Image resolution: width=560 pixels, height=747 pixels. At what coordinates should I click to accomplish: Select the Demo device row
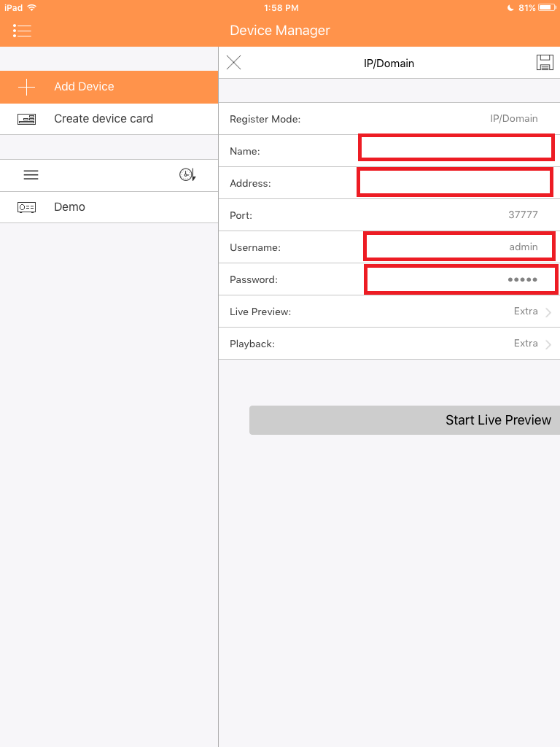(109, 207)
